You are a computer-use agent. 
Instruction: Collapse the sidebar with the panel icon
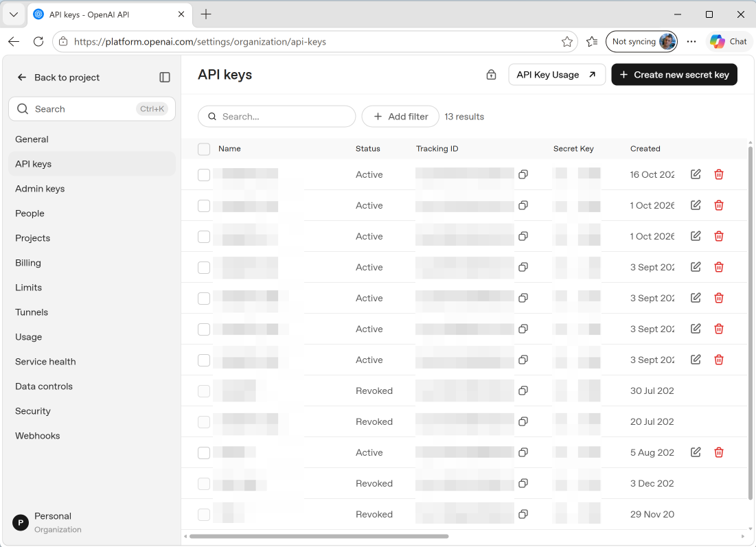(x=164, y=77)
